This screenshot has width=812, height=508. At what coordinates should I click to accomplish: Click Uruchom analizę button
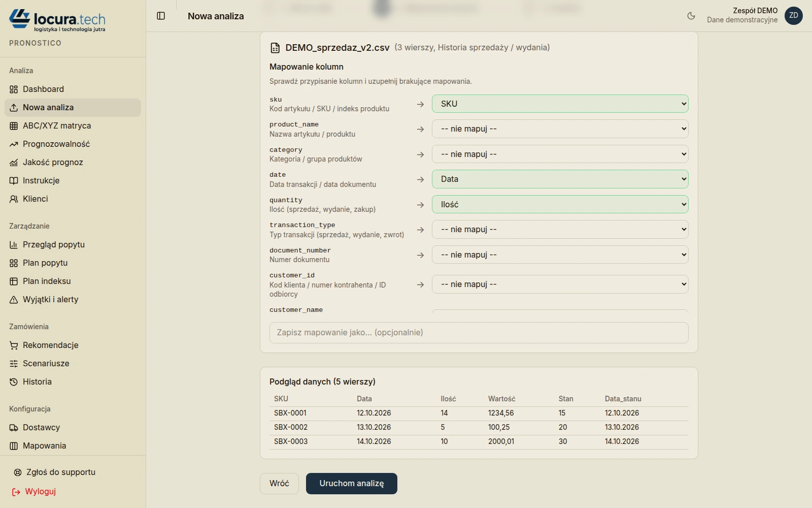pos(352,484)
